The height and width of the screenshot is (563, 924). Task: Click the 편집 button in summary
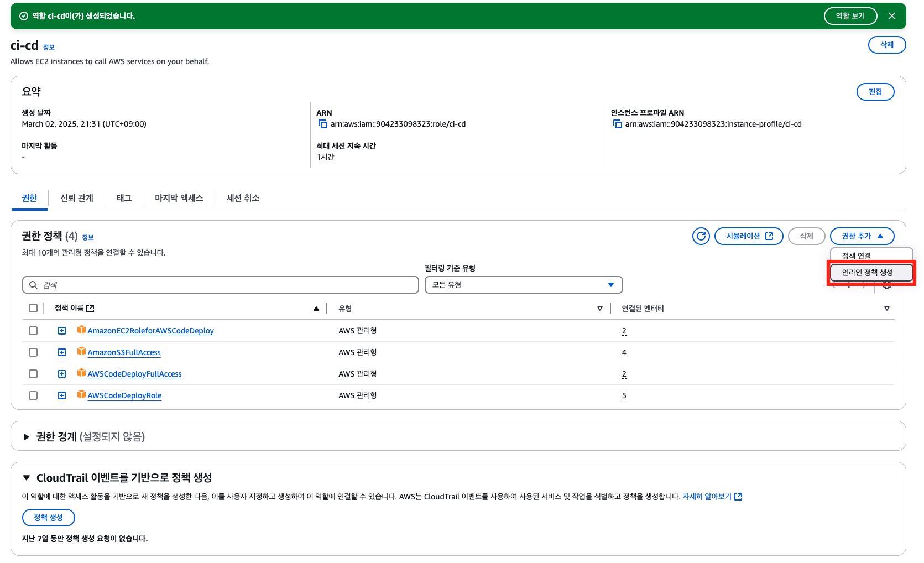click(875, 92)
